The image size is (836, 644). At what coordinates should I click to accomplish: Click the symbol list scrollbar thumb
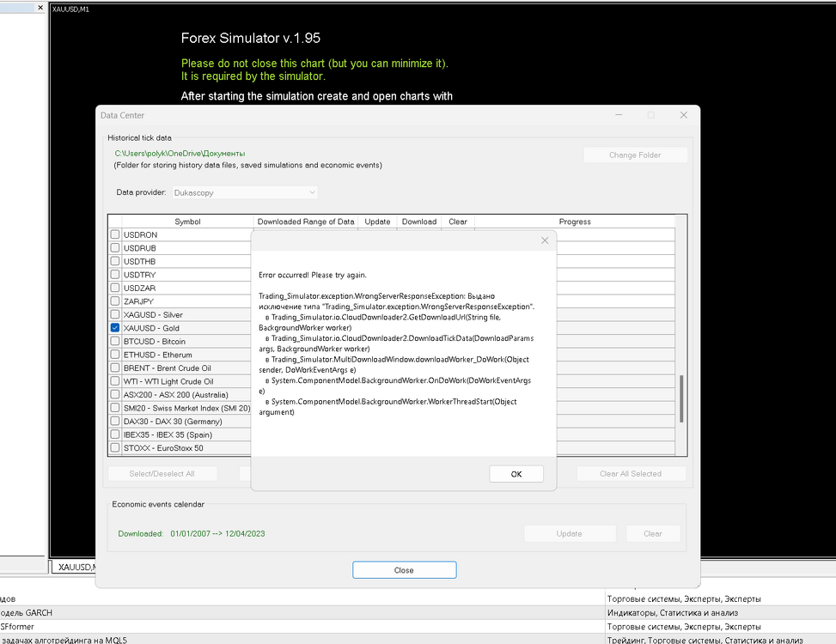coord(681,399)
